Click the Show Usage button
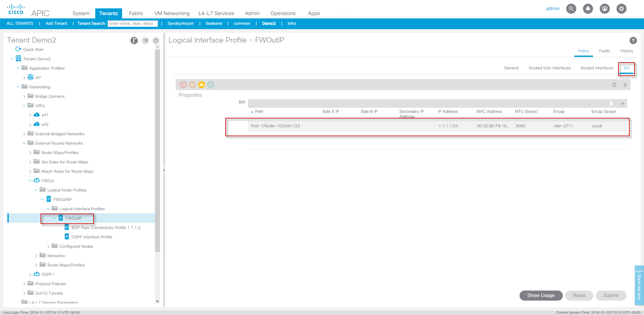The width and height of the screenshot is (644, 315). 541,295
